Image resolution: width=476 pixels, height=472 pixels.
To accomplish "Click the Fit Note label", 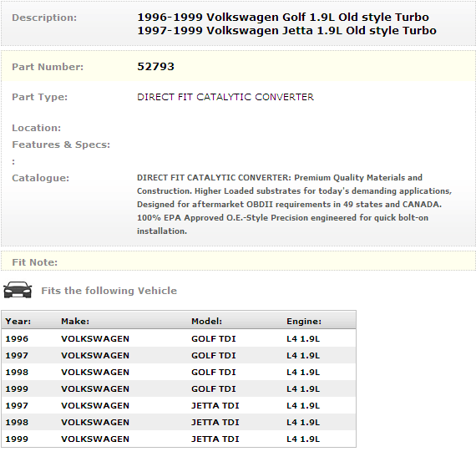I will coord(34,262).
